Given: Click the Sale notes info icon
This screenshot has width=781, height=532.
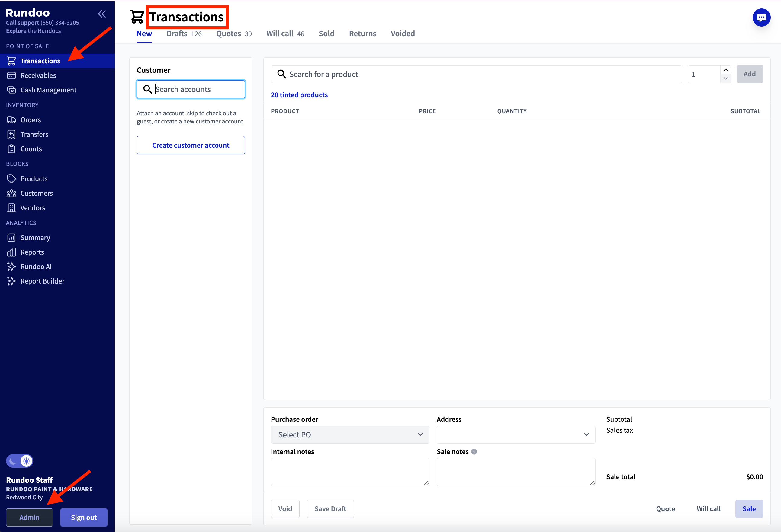Looking at the screenshot, I should point(474,452).
